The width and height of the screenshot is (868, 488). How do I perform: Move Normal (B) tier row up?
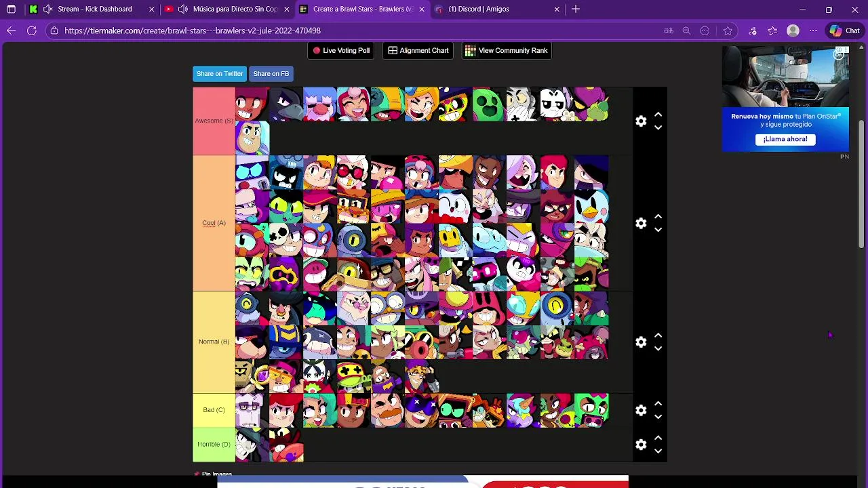[x=658, y=335]
